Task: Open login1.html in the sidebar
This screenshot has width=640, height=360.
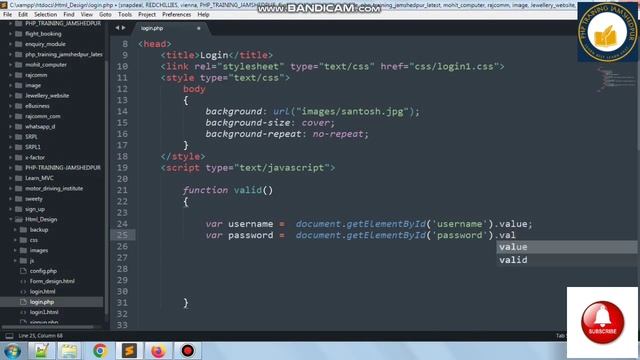Action: tap(44, 312)
